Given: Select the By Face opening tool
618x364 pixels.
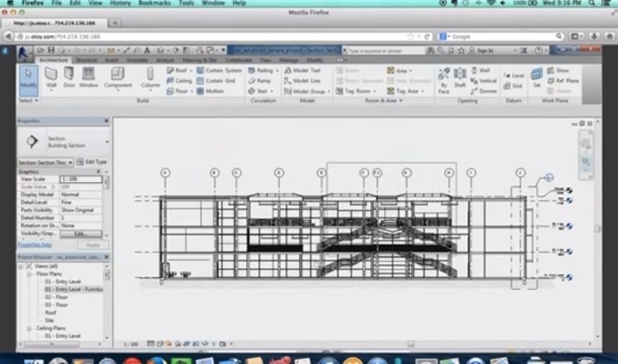Looking at the screenshot, I should click(443, 81).
